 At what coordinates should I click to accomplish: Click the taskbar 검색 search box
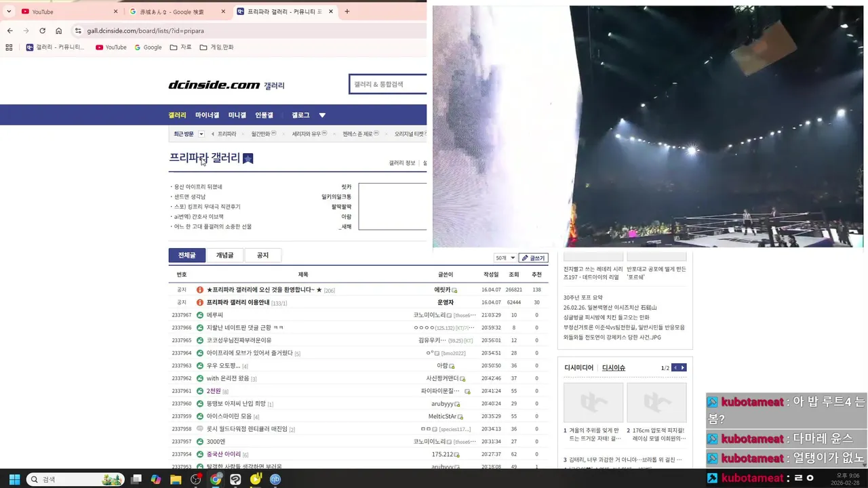coord(75,479)
